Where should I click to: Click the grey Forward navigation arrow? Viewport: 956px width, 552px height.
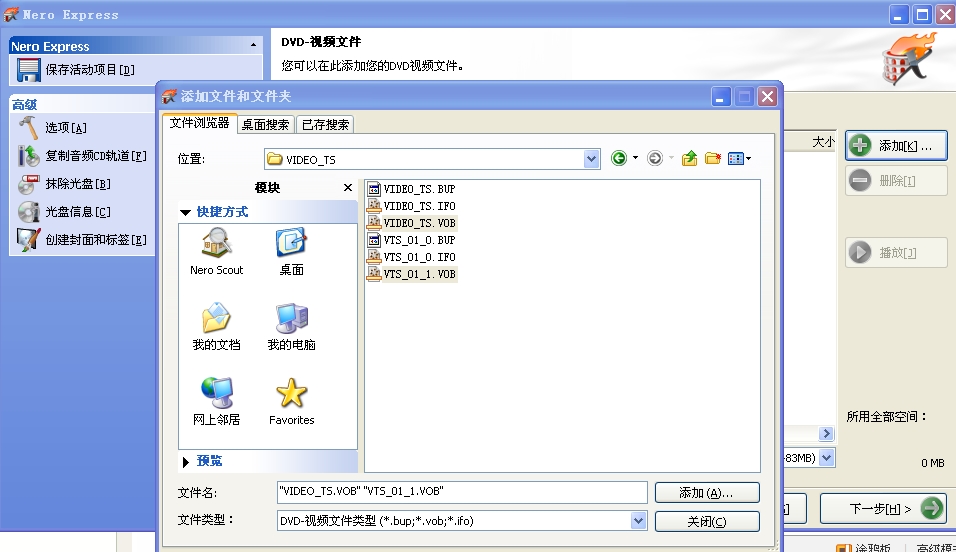[655, 159]
